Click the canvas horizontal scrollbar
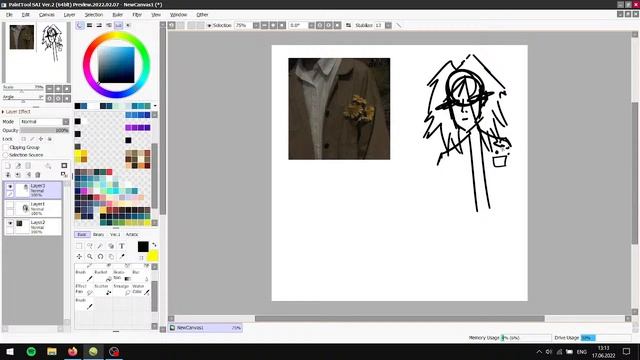The height and width of the screenshot is (360, 640). click(x=400, y=319)
